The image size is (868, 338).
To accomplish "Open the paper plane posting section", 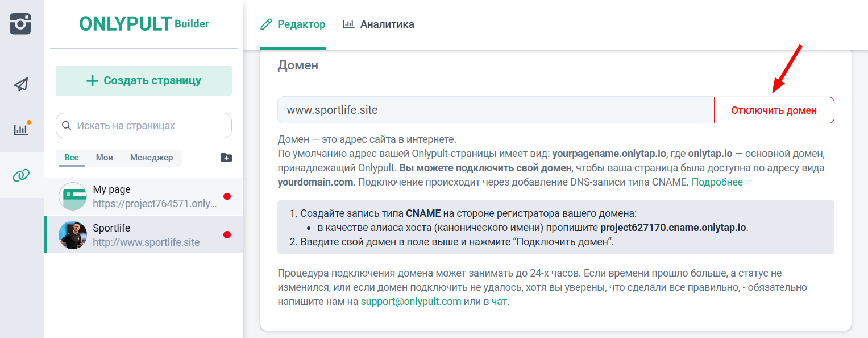I will click(21, 85).
